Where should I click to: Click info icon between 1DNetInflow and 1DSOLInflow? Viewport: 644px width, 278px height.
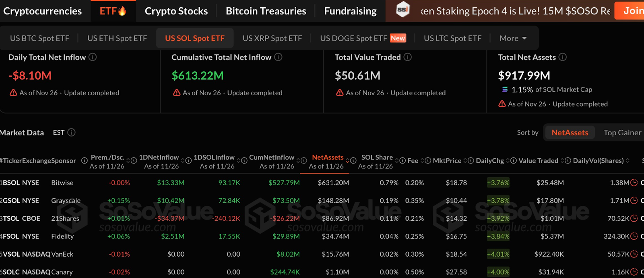point(188,161)
